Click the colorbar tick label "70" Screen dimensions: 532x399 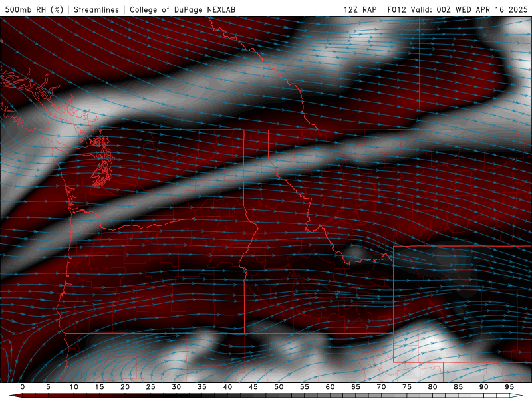[381, 387]
